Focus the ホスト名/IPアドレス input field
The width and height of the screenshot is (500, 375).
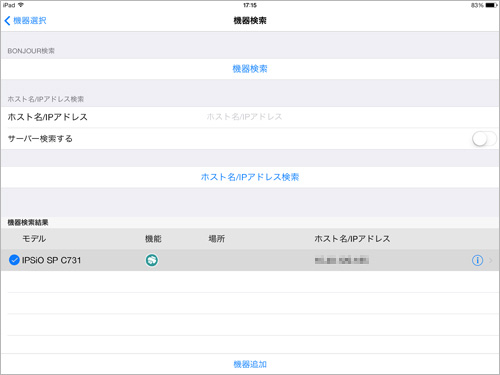point(350,117)
